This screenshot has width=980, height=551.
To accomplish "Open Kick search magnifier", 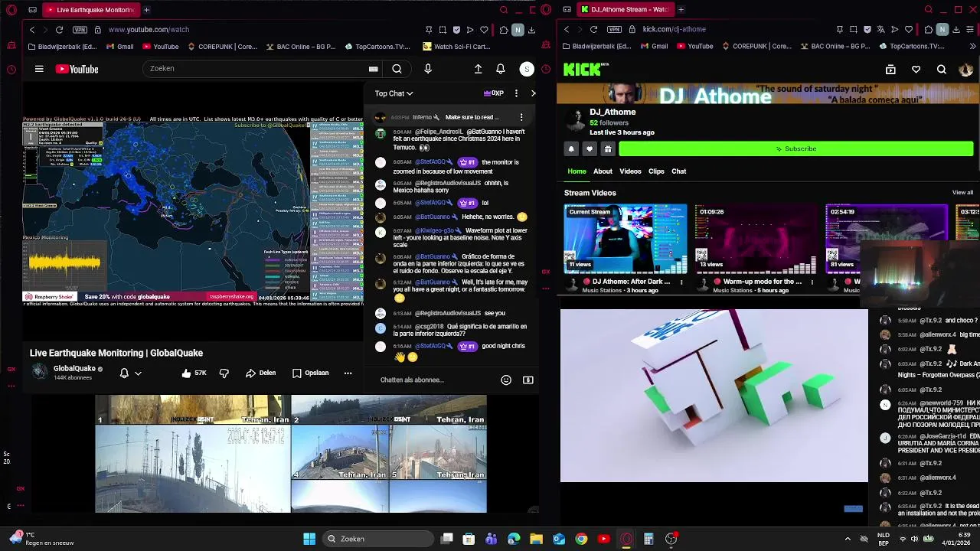I will click(x=941, y=70).
